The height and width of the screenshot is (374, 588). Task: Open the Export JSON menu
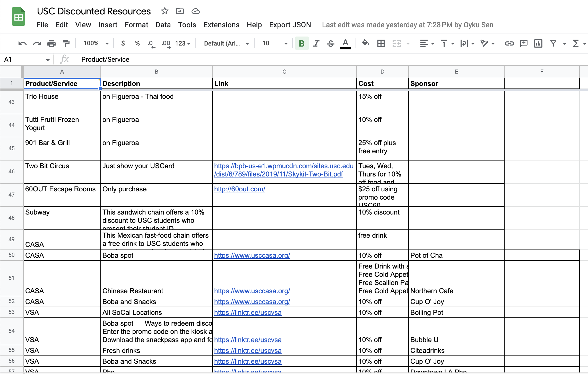[290, 25]
